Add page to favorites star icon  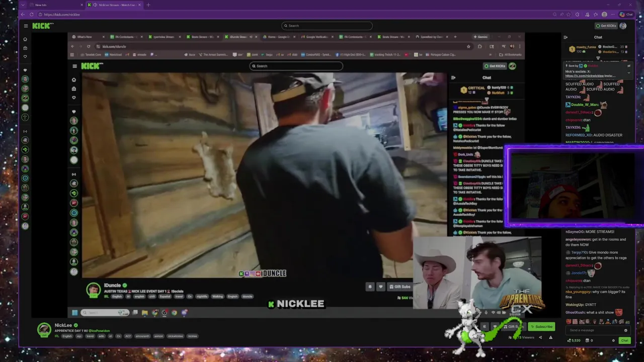569,15
